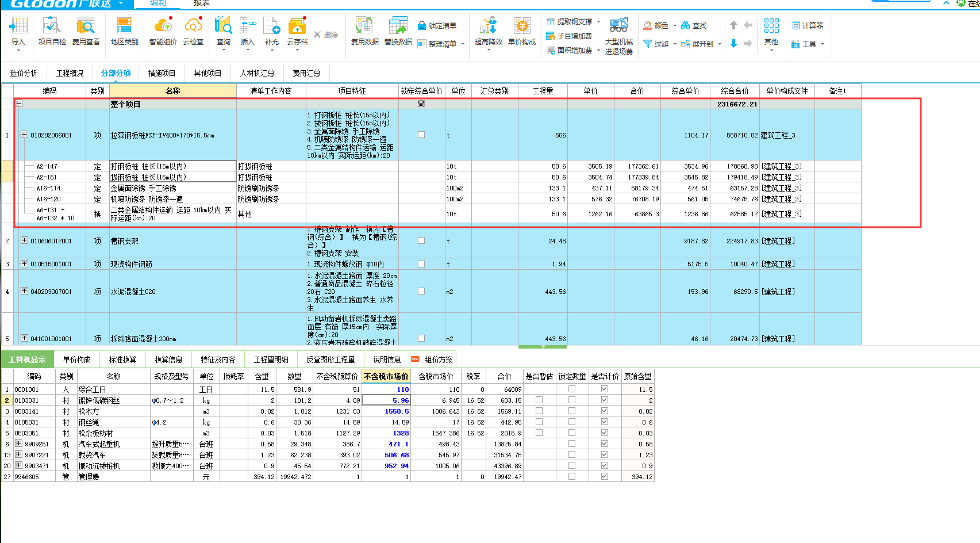Select sub-item A2-147 打钢板桩 name cell
Image resolution: width=980 pixels, height=543 pixels.
(172, 166)
